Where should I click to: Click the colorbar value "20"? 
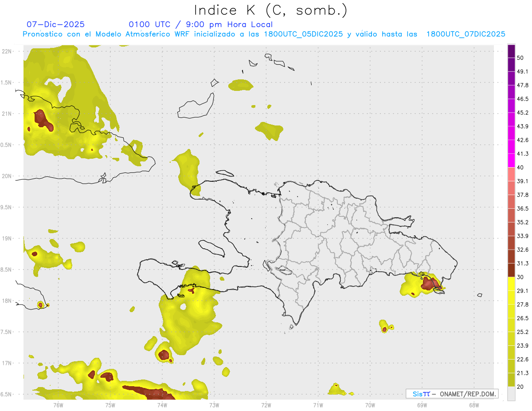(x=520, y=387)
